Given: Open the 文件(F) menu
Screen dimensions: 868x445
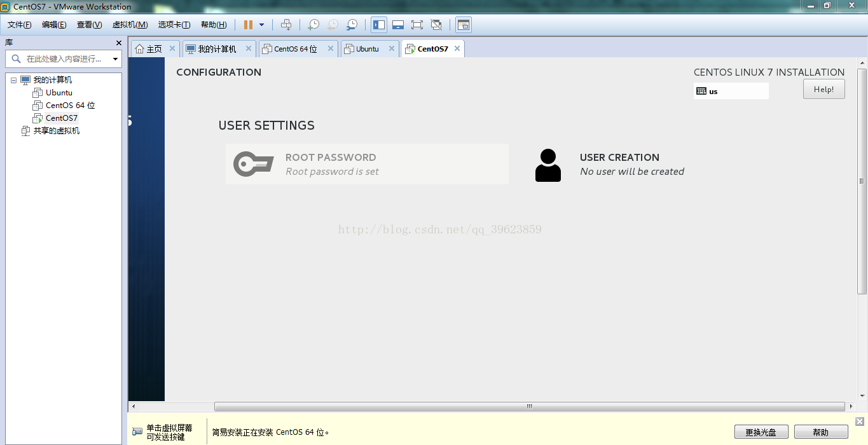Looking at the screenshot, I should pyautogui.click(x=20, y=25).
